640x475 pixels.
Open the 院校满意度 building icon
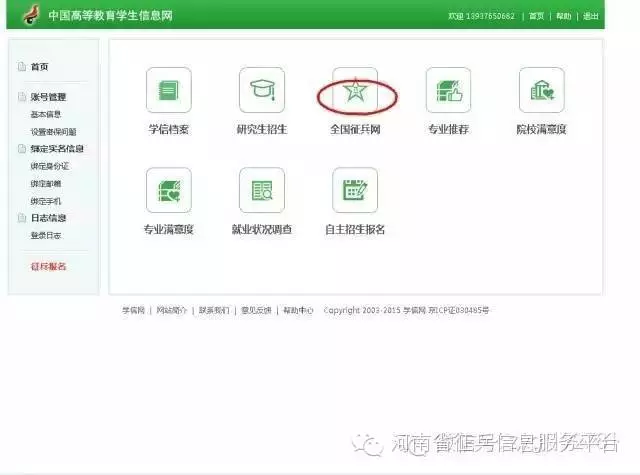click(542, 90)
